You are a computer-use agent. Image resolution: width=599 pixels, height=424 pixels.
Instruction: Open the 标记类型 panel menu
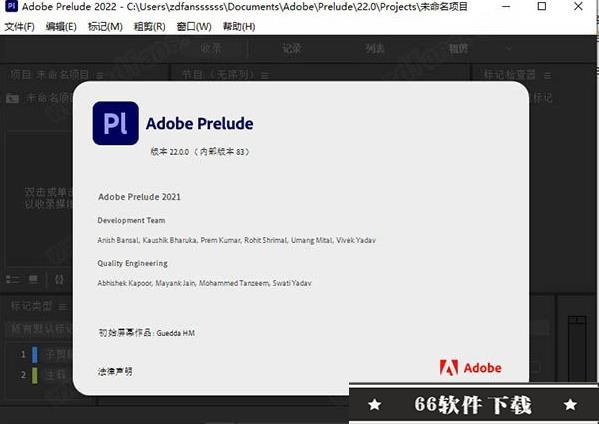coord(63,306)
